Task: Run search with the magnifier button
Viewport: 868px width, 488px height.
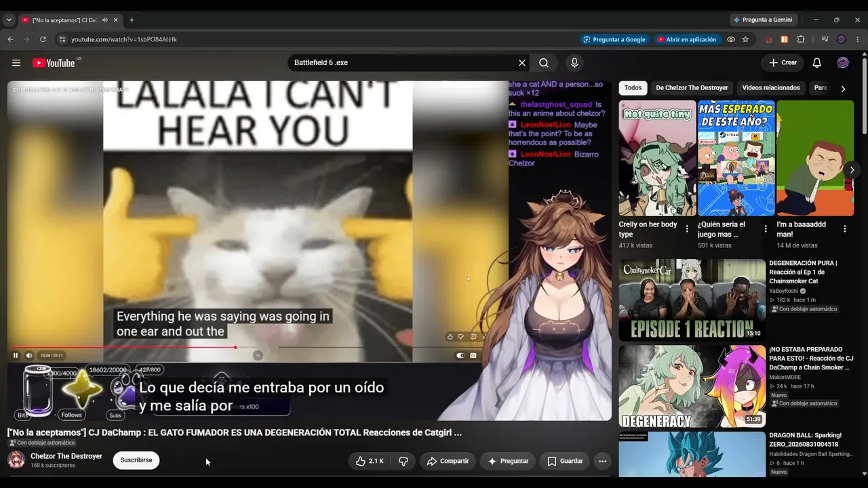Action: pyautogui.click(x=544, y=63)
